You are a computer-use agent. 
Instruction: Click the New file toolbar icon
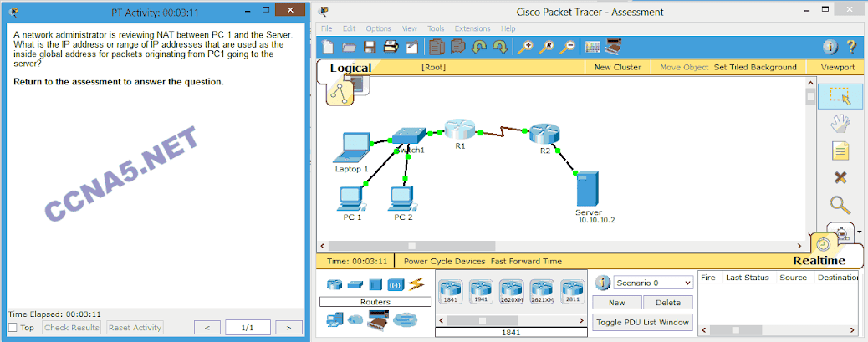(x=328, y=48)
